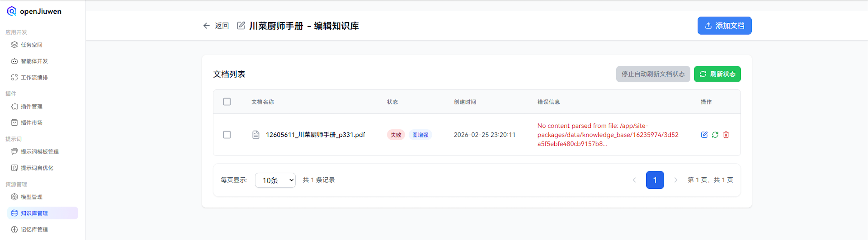Click the 图增强 tag
868x240 pixels.
tap(420, 135)
